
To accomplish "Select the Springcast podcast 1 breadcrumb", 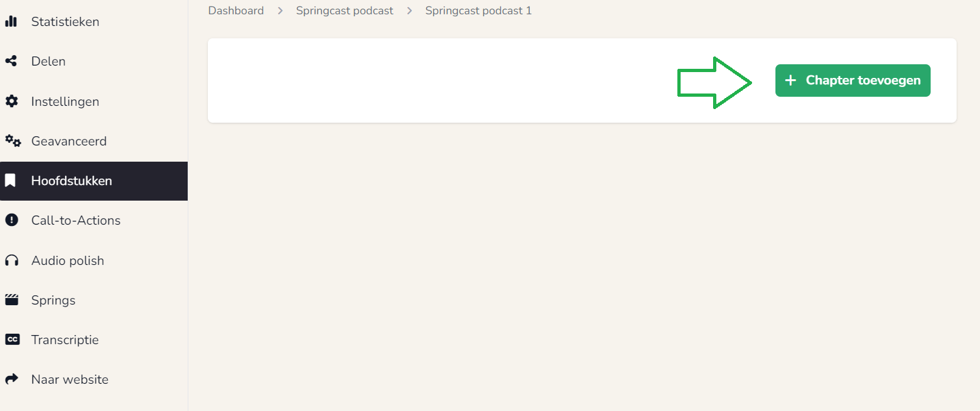I will coord(479,10).
